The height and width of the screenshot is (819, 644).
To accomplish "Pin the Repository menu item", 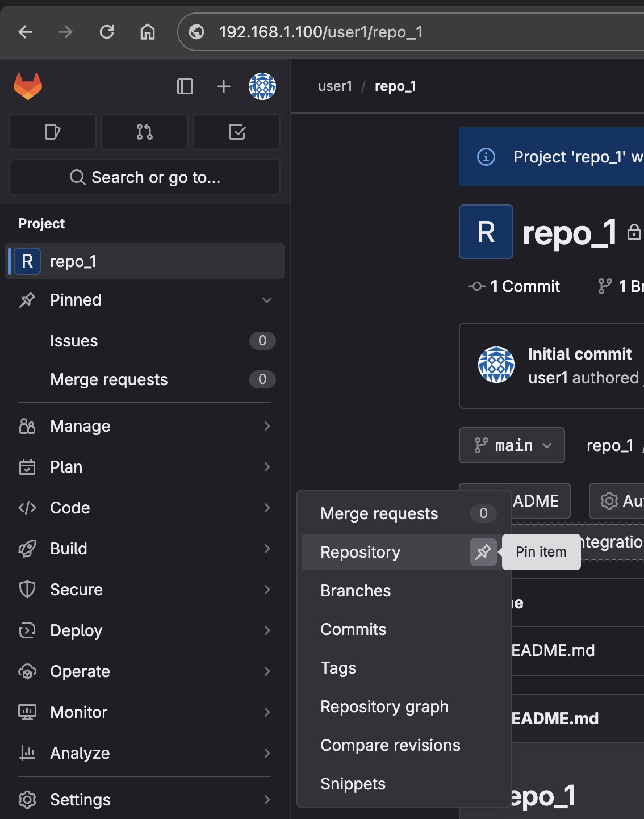I will click(483, 552).
